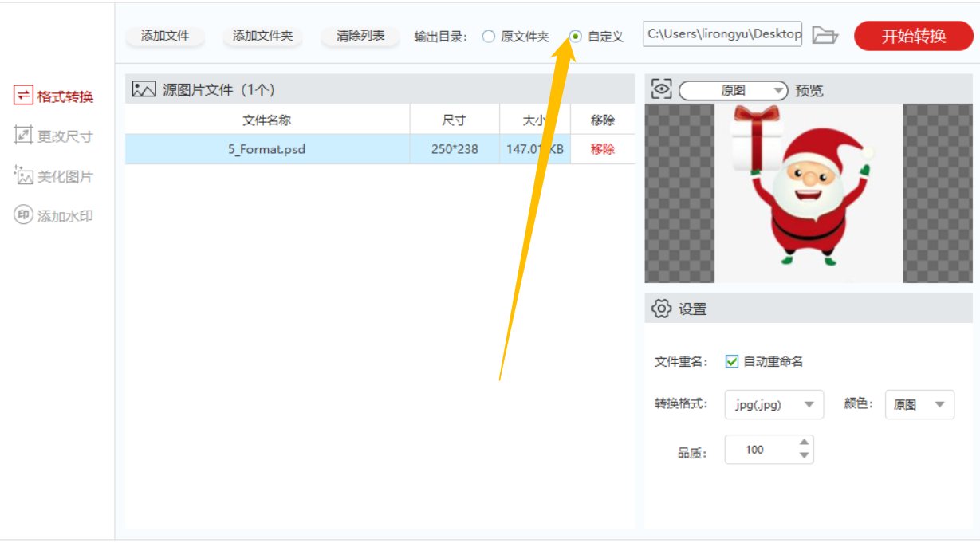Select the 格式转换 sidebar icon
Image resolution: width=980 pixels, height=543 pixels.
point(22,96)
